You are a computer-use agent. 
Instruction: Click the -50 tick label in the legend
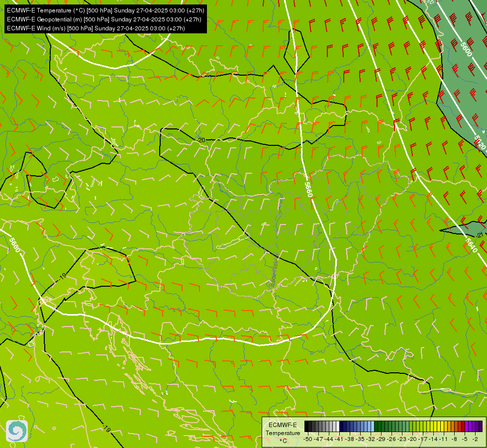coord(308,439)
